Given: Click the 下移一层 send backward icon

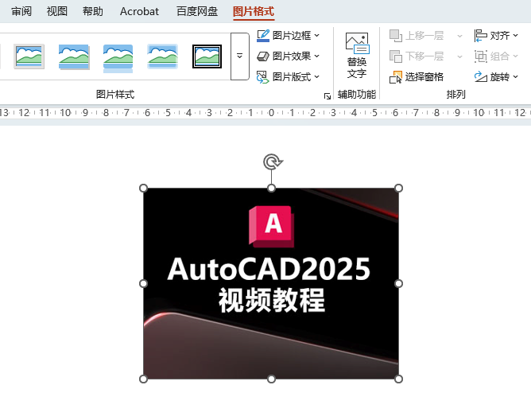Looking at the screenshot, I should coord(396,56).
